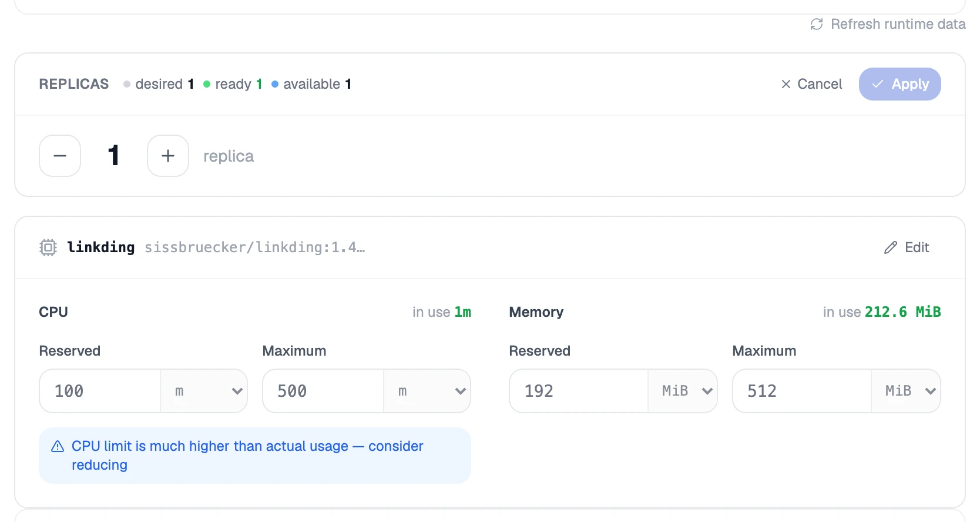
Task: Click the 'desired 1' replica status
Action: coord(159,84)
